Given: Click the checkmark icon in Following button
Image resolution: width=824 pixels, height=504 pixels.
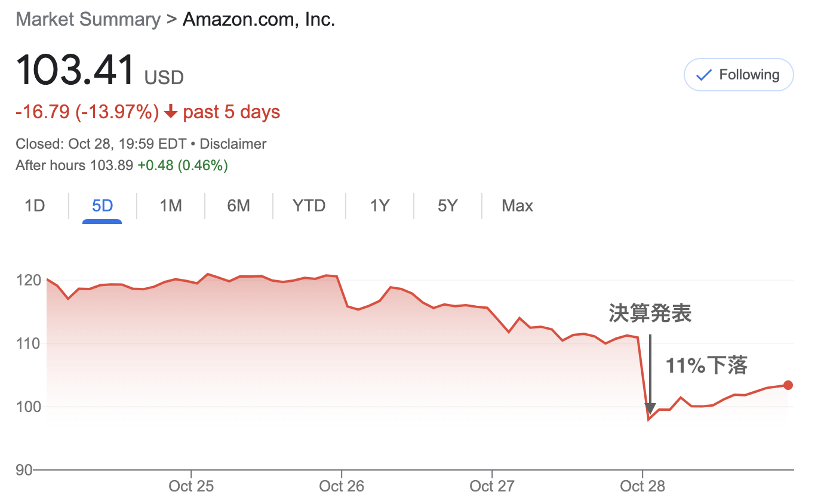Looking at the screenshot, I should point(705,75).
